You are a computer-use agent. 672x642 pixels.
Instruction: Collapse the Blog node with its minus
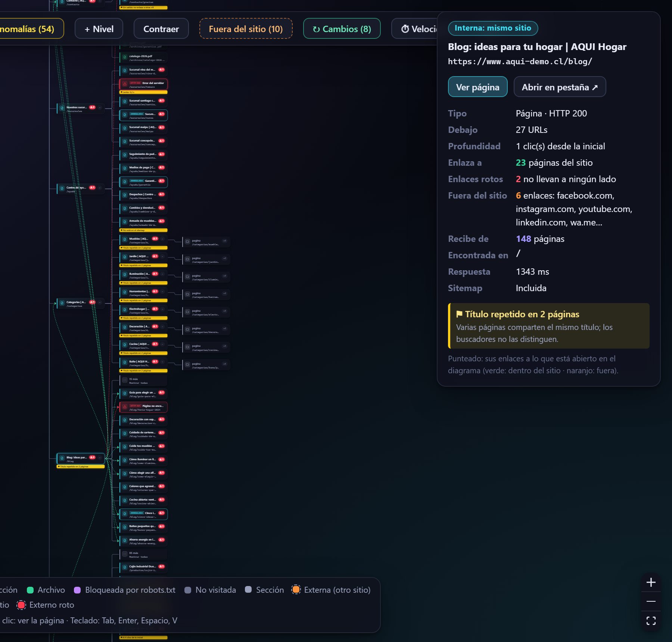(x=100, y=457)
